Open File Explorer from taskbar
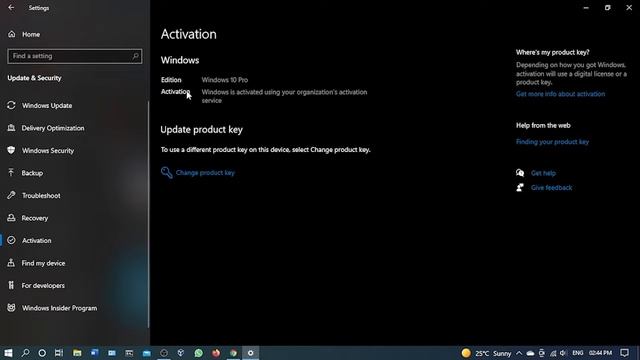Viewport: 640px width, 360px height. click(x=77, y=353)
